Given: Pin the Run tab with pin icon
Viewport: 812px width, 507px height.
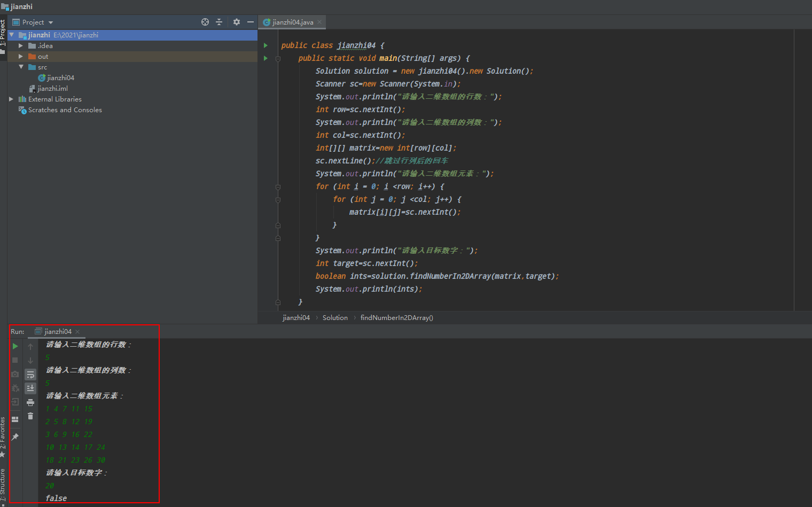Looking at the screenshot, I should (15, 437).
